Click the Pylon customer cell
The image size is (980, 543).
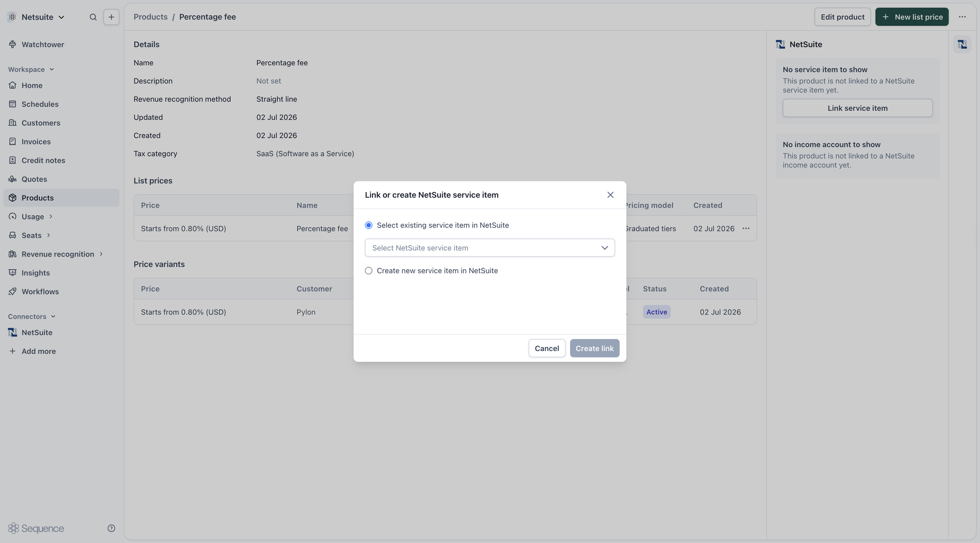306,312
